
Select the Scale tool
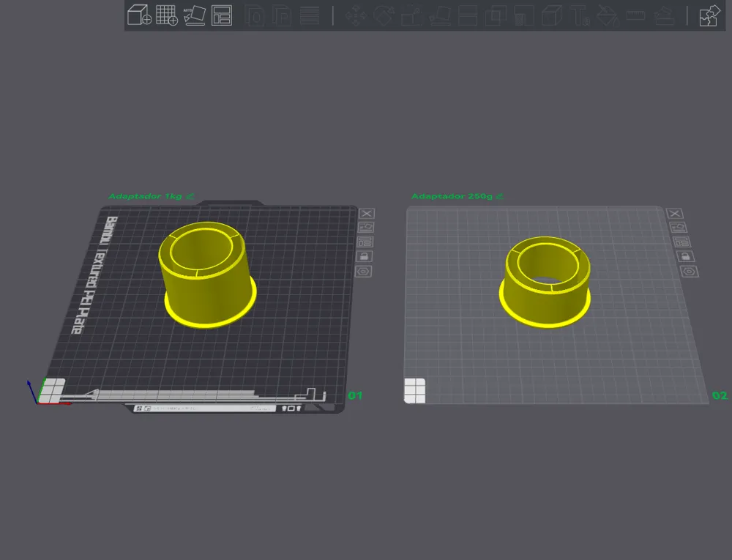411,15
